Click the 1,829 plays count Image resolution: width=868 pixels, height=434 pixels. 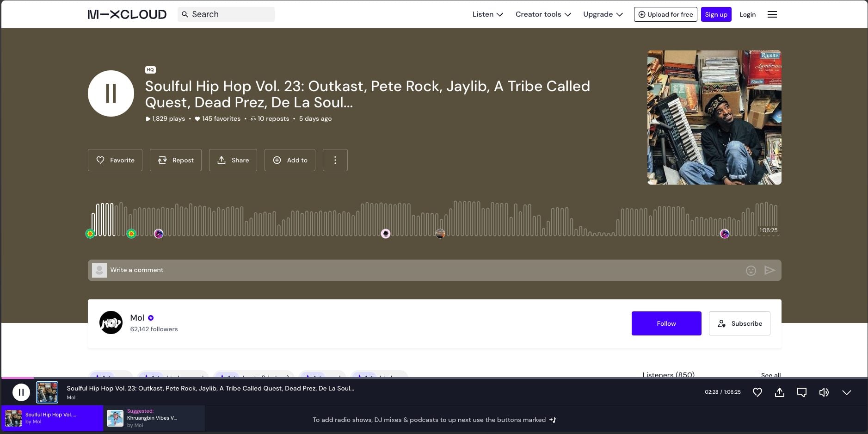(x=165, y=118)
